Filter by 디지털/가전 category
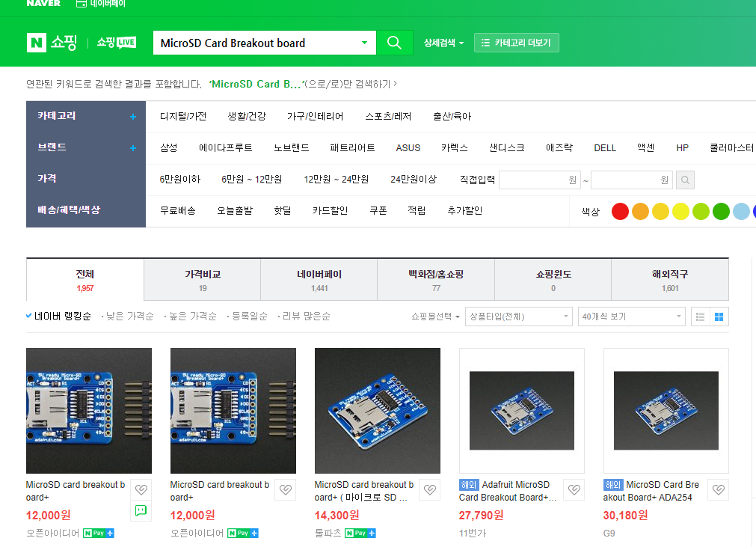This screenshot has height=547, width=756. (x=183, y=116)
